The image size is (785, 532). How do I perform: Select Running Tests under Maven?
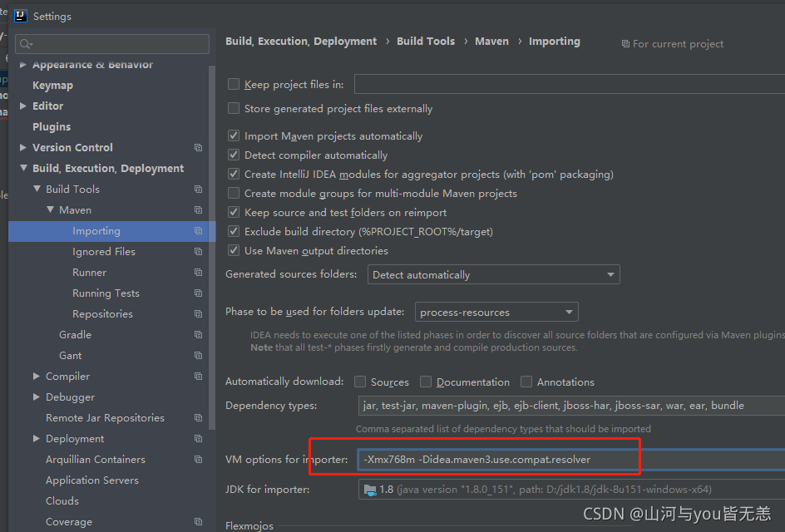(x=106, y=293)
